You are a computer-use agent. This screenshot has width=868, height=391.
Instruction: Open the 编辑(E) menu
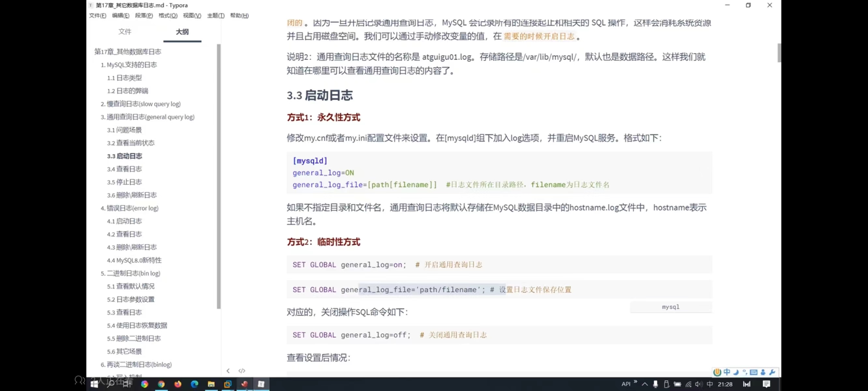(121, 16)
